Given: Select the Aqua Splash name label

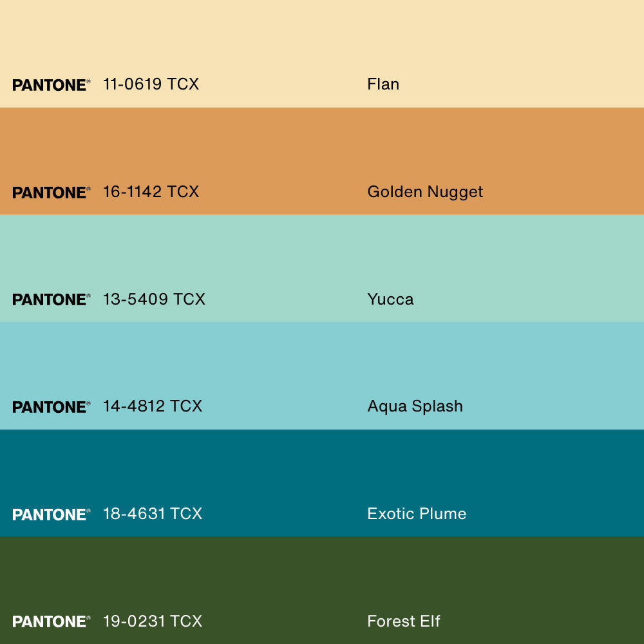Looking at the screenshot, I should click(415, 406).
